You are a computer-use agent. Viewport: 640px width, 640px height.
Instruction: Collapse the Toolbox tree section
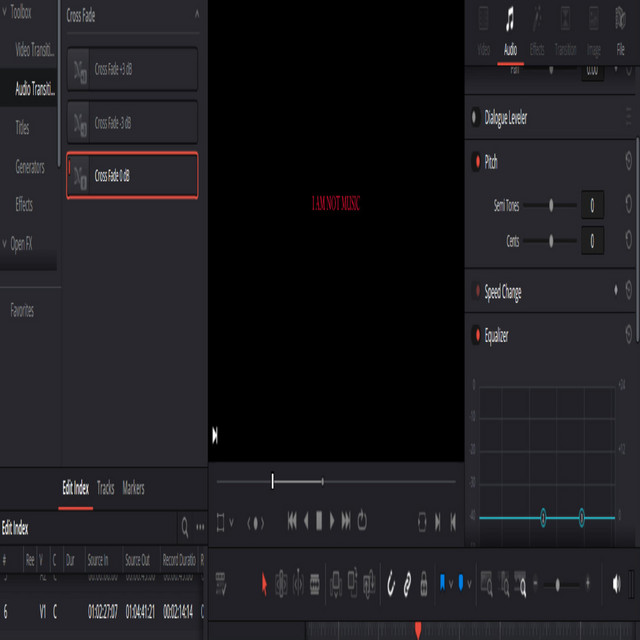[x=5, y=13]
